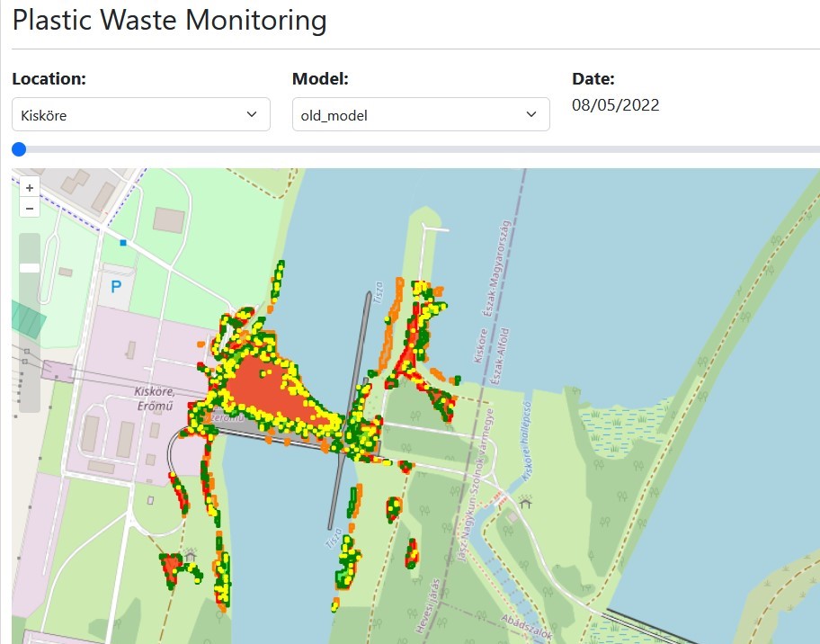Click the white zoom level handle on map

30,268
